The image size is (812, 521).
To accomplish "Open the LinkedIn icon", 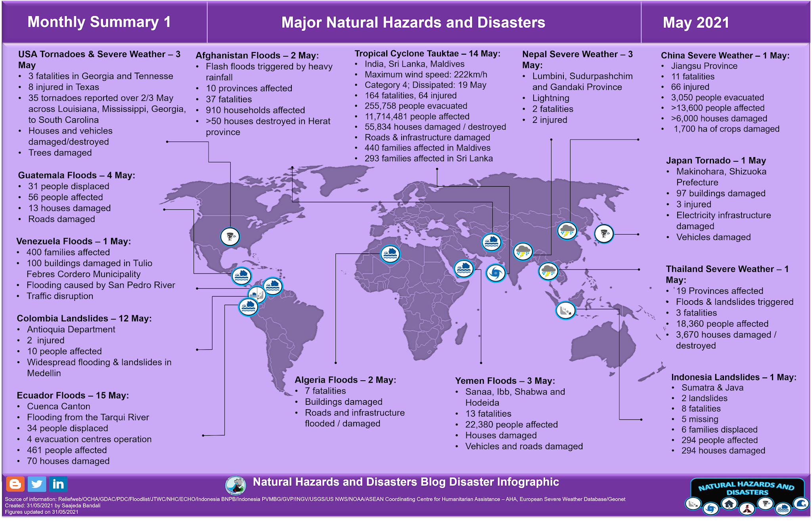I will click(x=58, y=484).
